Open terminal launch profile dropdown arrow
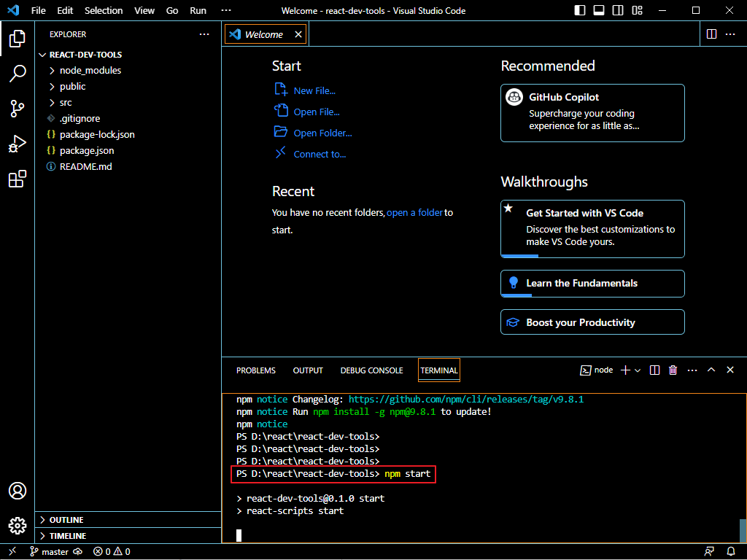 (638, 370)
